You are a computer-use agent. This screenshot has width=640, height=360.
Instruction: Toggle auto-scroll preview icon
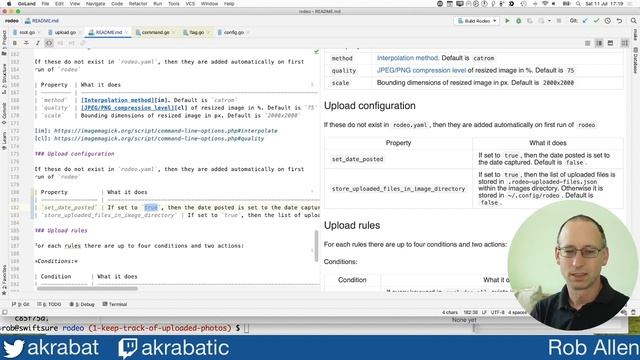tap(624, 43)
